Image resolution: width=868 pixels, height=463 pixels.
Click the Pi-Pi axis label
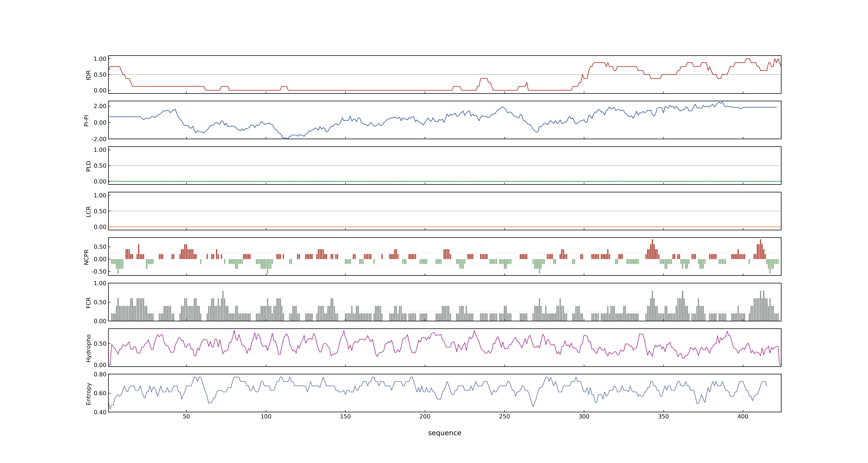(x=86, y=120)
